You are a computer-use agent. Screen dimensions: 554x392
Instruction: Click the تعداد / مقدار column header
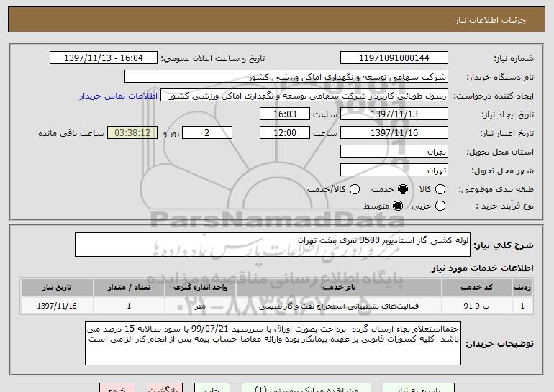[129, 287]
